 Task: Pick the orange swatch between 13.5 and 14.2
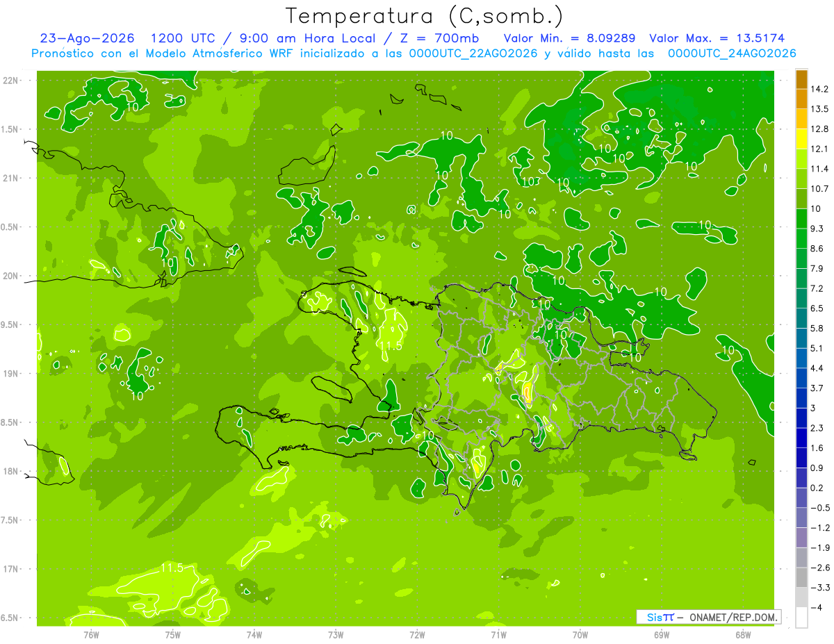tap(801, 99)
